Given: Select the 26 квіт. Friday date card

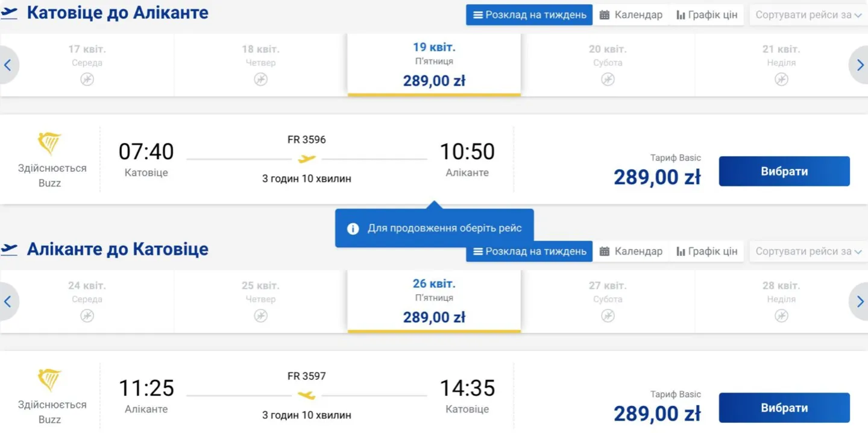Looking at the screenshot, I should pos(434,302).
